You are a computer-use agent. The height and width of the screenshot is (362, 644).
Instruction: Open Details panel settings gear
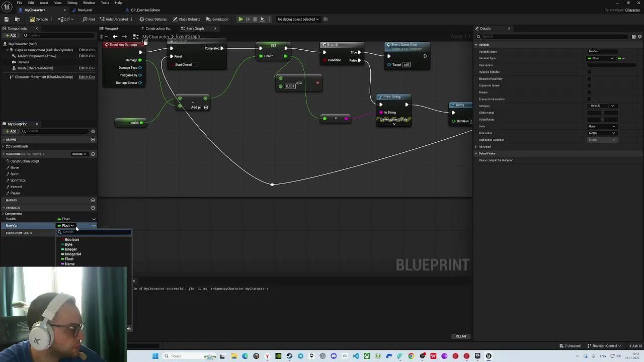pyautogui.click(x=639, y=37)
